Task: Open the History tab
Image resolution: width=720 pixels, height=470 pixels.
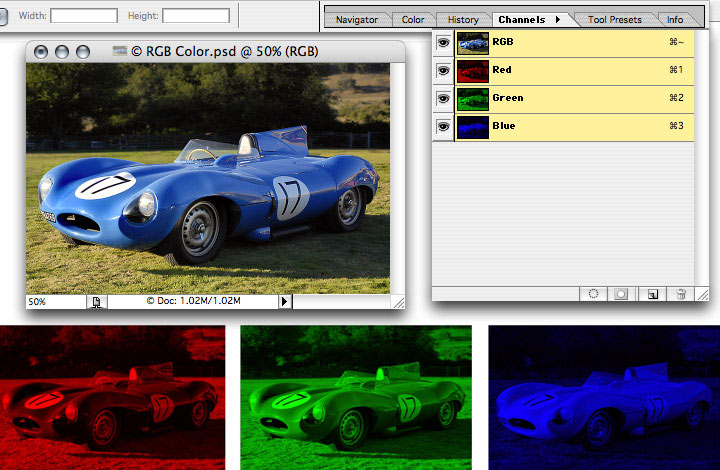Action: point(463,19)
